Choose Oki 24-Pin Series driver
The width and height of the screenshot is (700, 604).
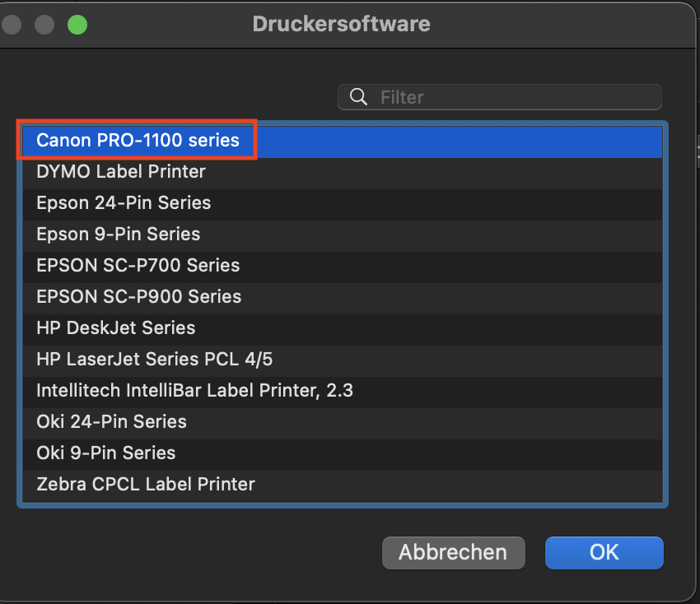(111, 422)
